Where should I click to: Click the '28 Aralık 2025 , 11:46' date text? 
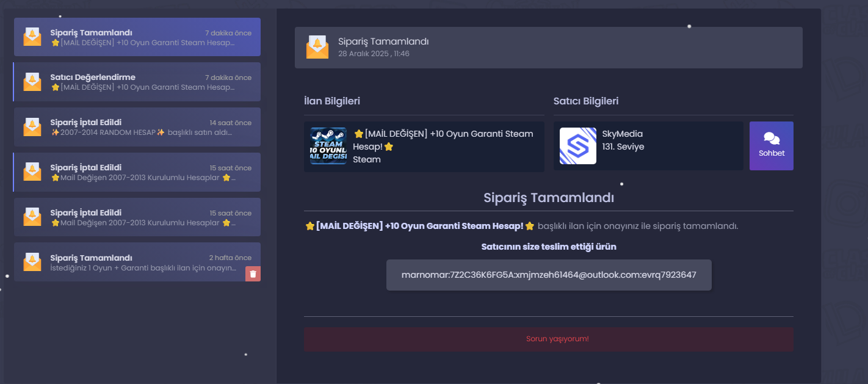(x=374, y=54)
